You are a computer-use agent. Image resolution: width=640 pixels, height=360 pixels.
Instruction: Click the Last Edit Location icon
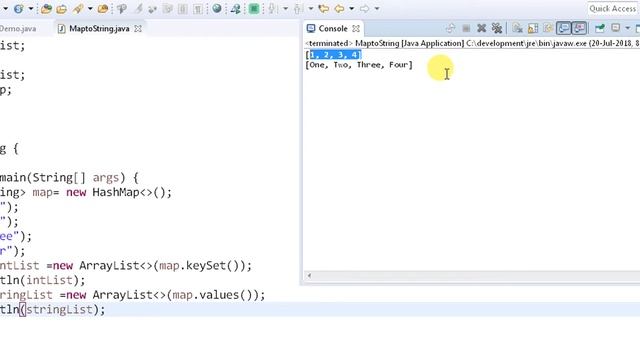coord(324,9)
